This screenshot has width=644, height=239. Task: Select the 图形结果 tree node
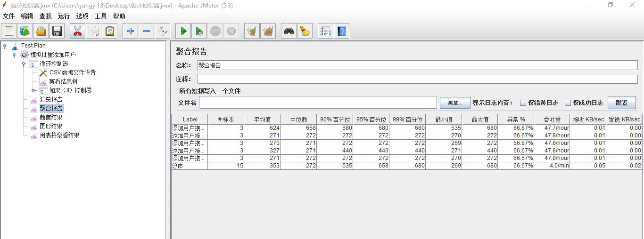tap(51, 126)
